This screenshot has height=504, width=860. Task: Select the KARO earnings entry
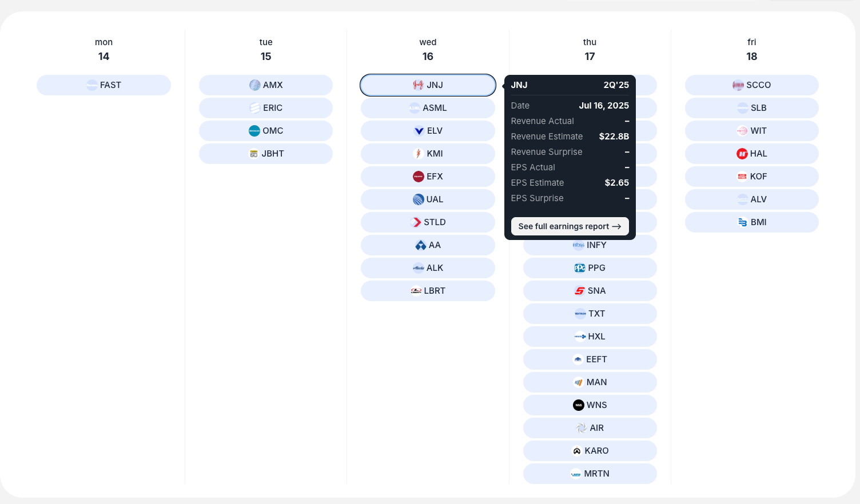(x=590, y=451)
